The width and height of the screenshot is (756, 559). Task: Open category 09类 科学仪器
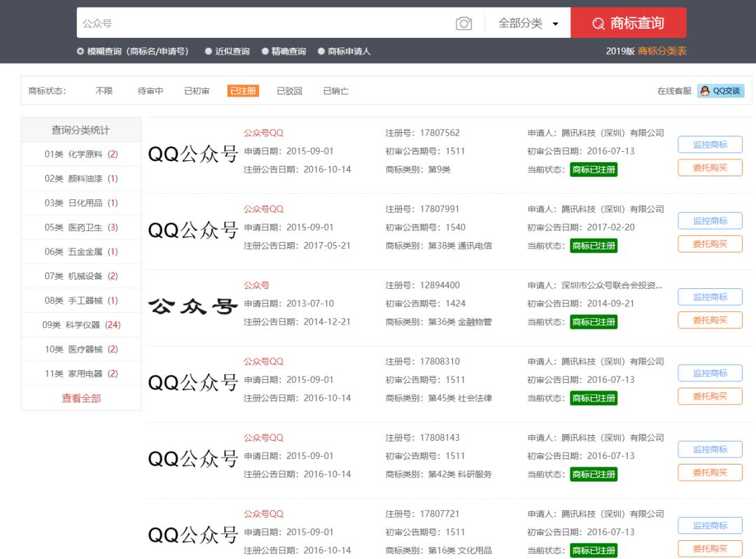click(x=81, y=325)
